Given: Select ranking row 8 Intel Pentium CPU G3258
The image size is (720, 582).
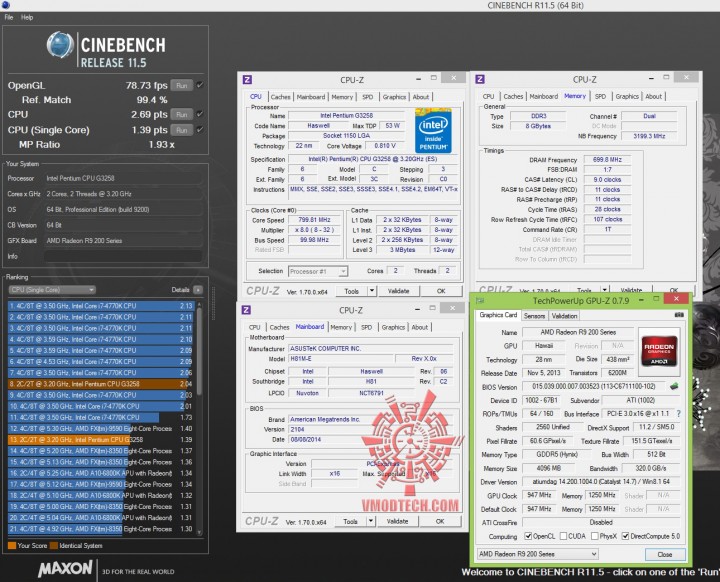Looking at the screenshot, I should (x=100, y=384).
